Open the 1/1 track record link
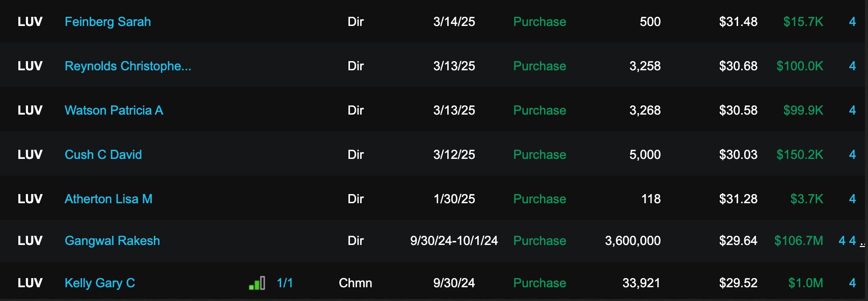The height and width of the screenshot is (301, 868). [285, 283]
